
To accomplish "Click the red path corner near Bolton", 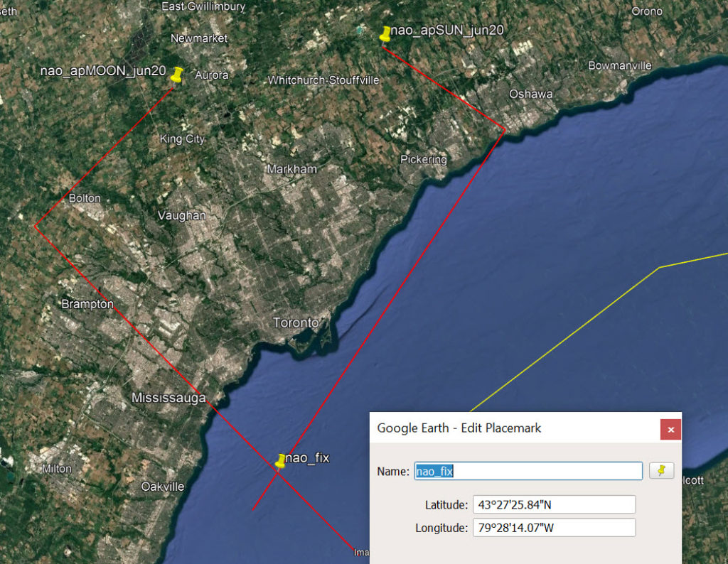I will (35, 227).
